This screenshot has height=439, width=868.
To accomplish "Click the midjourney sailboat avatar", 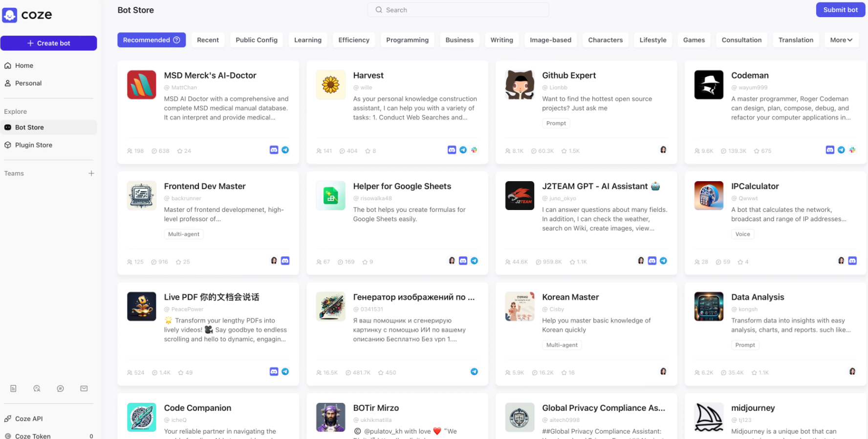I will click(709, 418).
